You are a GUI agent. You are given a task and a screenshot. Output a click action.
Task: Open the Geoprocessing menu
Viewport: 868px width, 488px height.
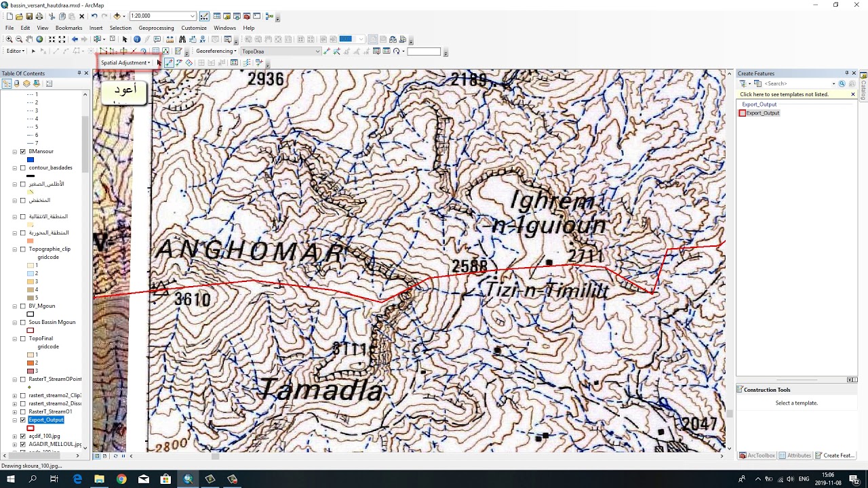[156, 28]
